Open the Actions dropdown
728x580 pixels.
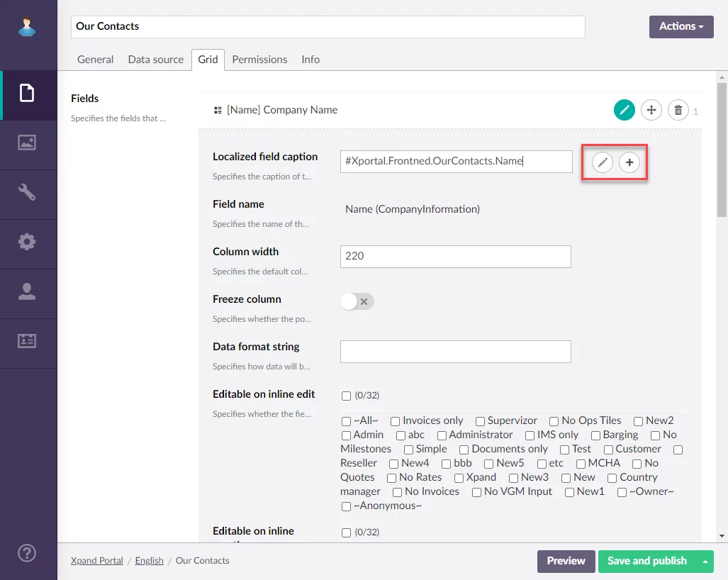(x=681, y=27)
